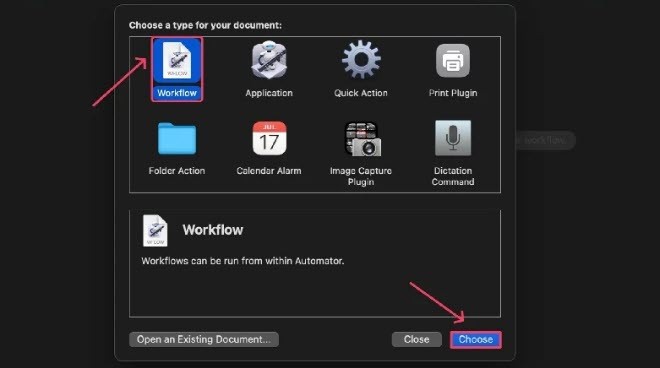Click the Choose button

[x=476, y=339]
